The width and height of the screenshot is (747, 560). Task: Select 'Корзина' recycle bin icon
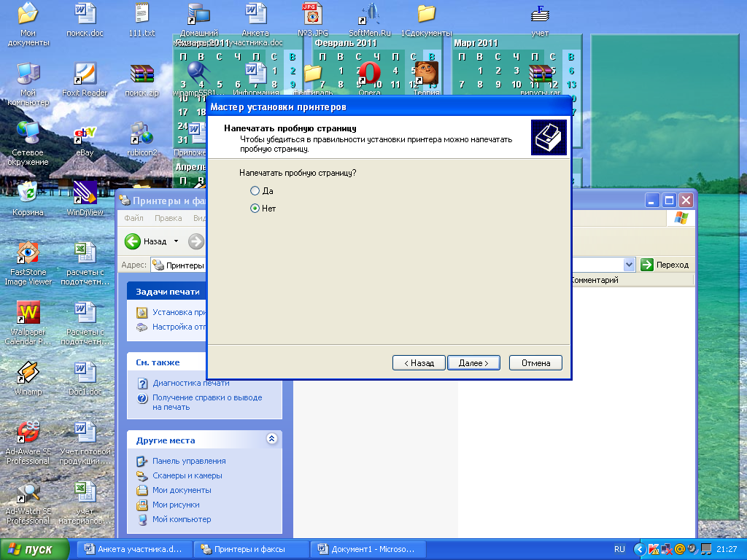pyautogui.click(x=28, y=199)
